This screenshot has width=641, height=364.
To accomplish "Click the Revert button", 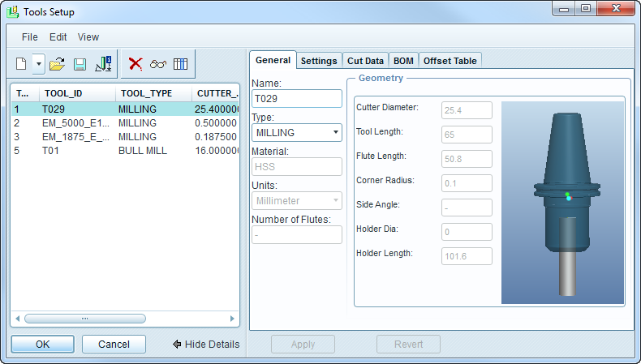I will pos(408,345).
